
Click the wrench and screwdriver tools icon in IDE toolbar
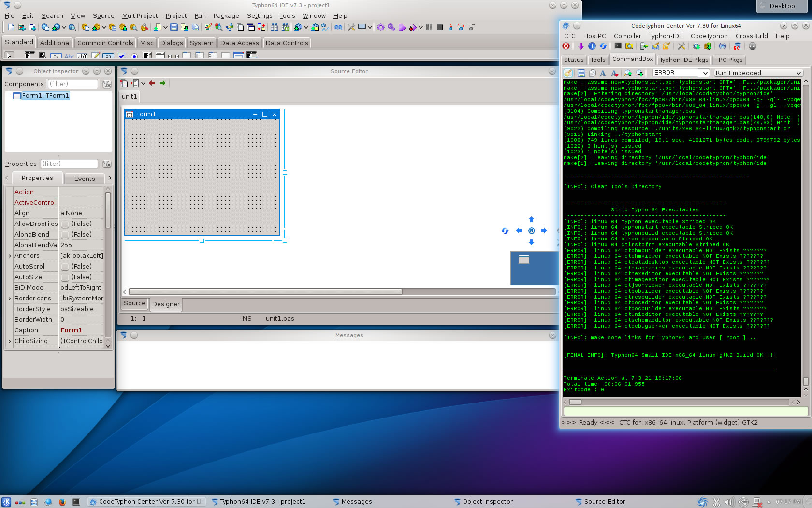351,28
